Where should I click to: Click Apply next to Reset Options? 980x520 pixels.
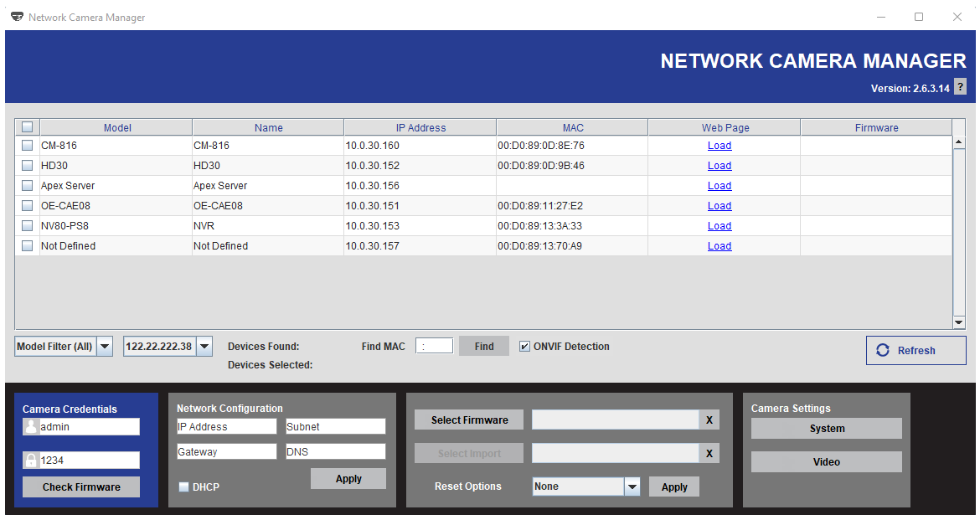point(674,487)
